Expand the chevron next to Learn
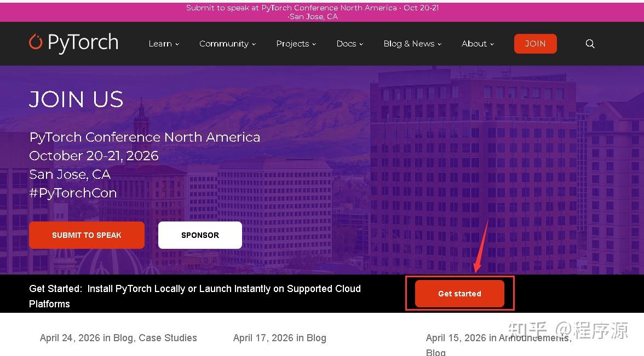The height and width of the screenshot is (356, 644). coord(177,44)
